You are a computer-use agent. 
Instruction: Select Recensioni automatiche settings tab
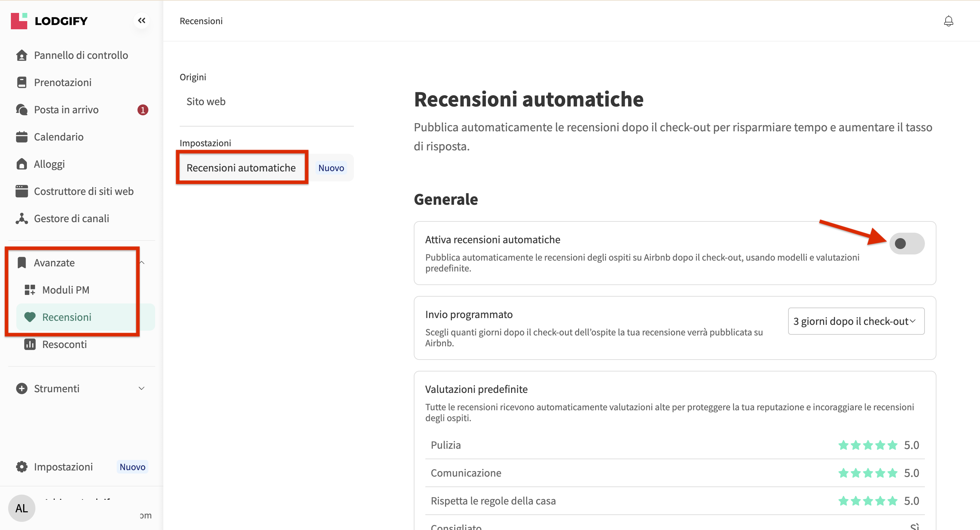click(x=241, y=168)
